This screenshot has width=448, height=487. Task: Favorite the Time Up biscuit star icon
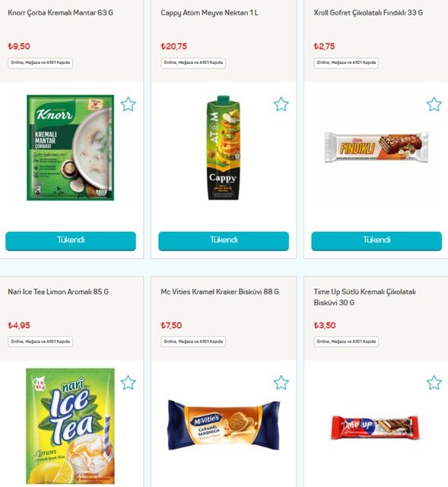point(434,383)
